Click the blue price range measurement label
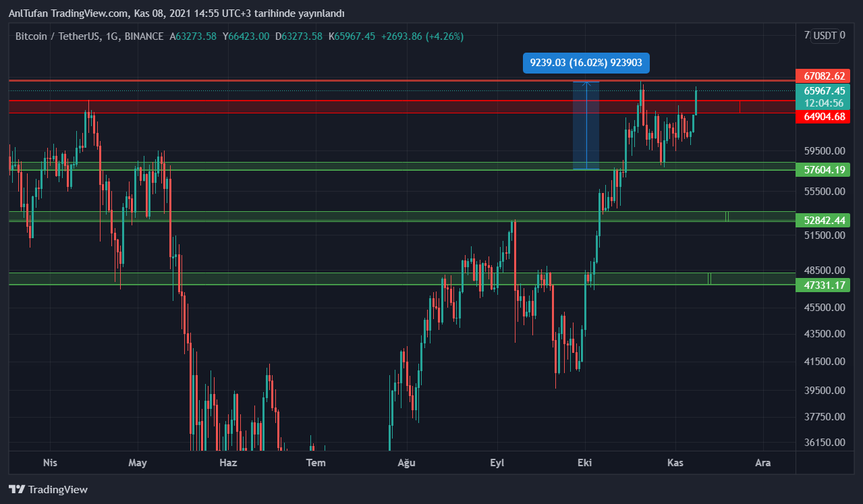This screenshot has width=863, height=504. 586,63
